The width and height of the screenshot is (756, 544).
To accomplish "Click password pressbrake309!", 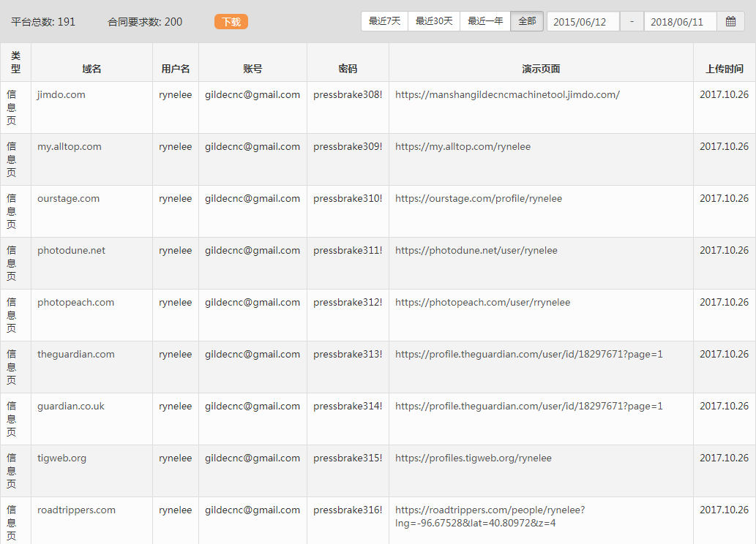I will coord(348,146).
